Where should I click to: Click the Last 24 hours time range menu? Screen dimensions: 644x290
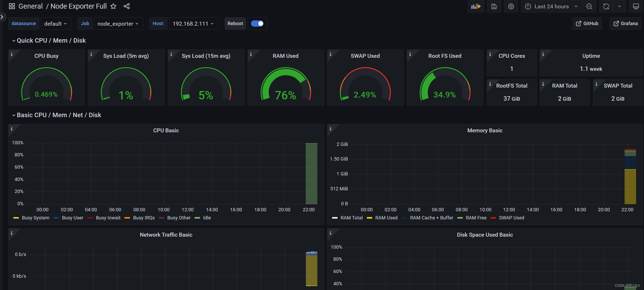[x=552, y=6]
